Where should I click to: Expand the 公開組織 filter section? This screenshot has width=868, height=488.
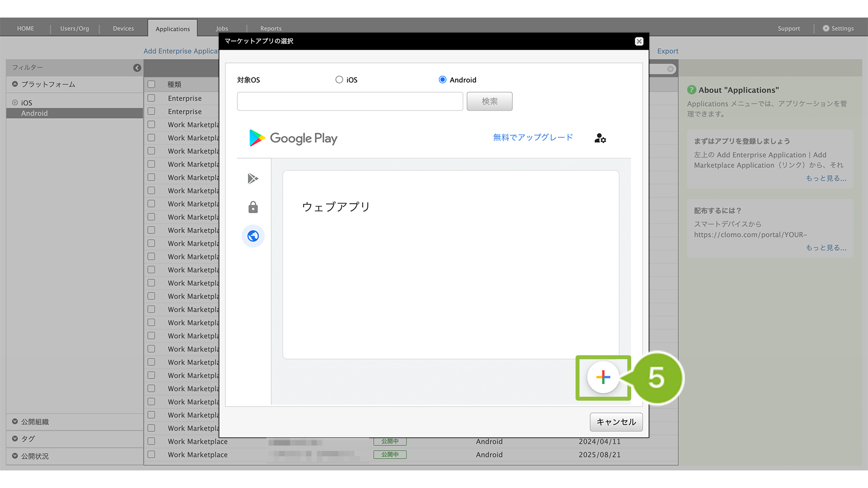[x=15, y=422]
